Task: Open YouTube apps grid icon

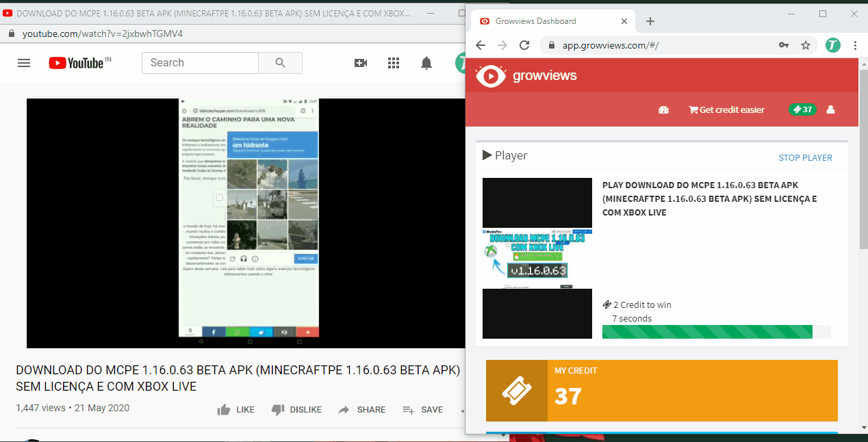Action: click(394, 63)
